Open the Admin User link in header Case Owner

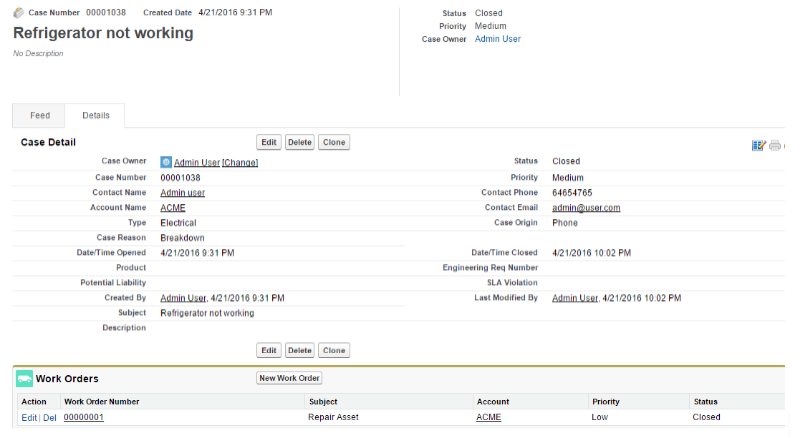tap(497, 39)
